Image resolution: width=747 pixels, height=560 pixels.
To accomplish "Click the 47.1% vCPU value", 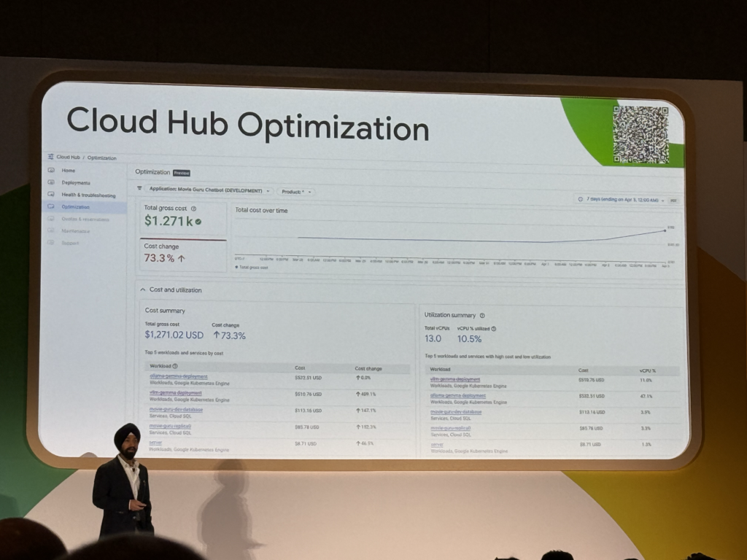I will point(646,396).
